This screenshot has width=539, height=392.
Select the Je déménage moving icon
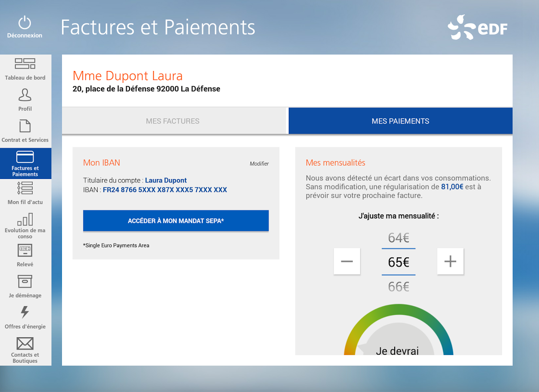point(25,285)
